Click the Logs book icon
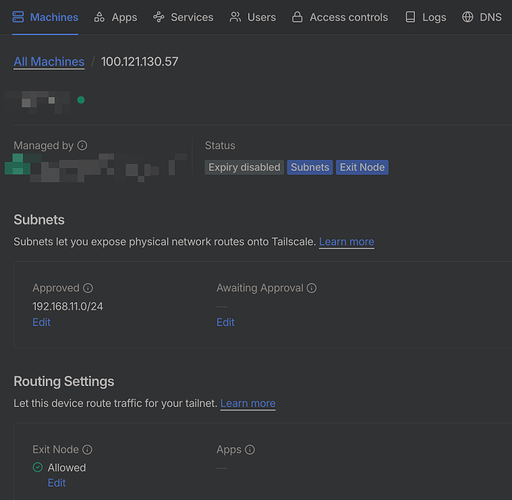This screenshot has width=512, height=500. click(410, 17)
